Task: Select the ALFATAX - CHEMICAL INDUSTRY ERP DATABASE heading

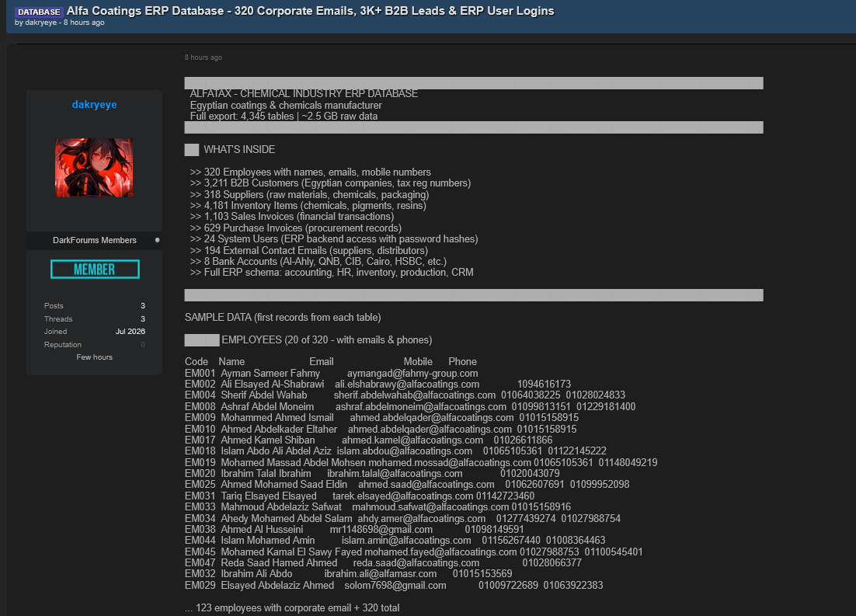Action: [x=304, y=93]
